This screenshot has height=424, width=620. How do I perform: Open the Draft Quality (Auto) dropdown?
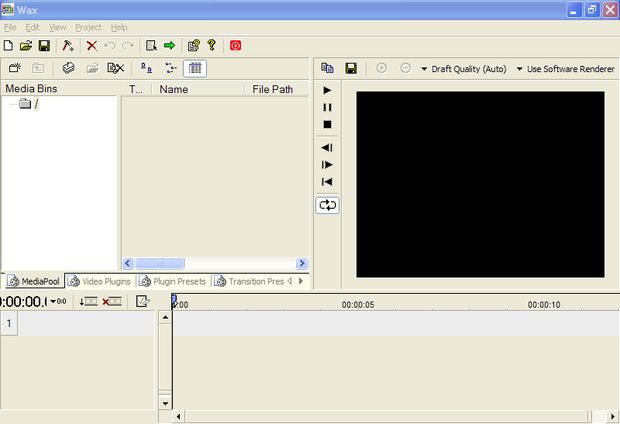tap(464, 69)
